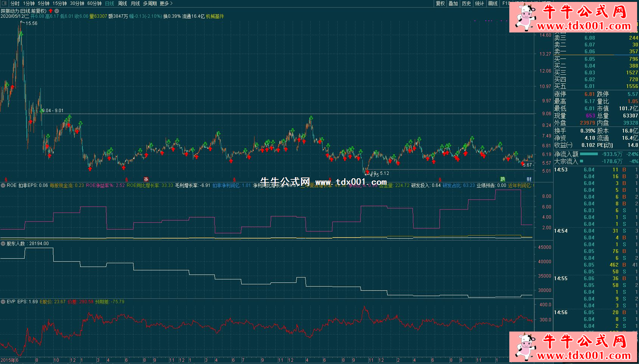Viewport: 639px width, 364px height.
Task: Switch to 5分钟 period
Action: click(43, 3)
